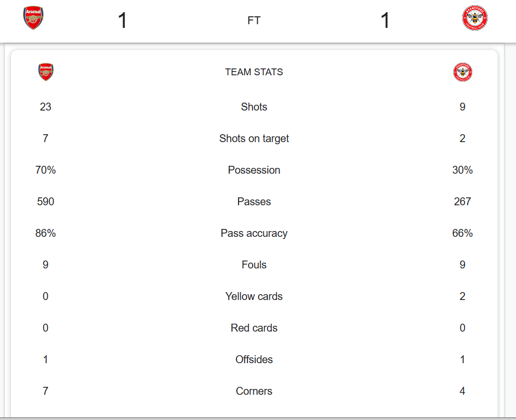516x420 pixels.
Task: Click the Arsenal crest in the score header
Action: point(33,18)
